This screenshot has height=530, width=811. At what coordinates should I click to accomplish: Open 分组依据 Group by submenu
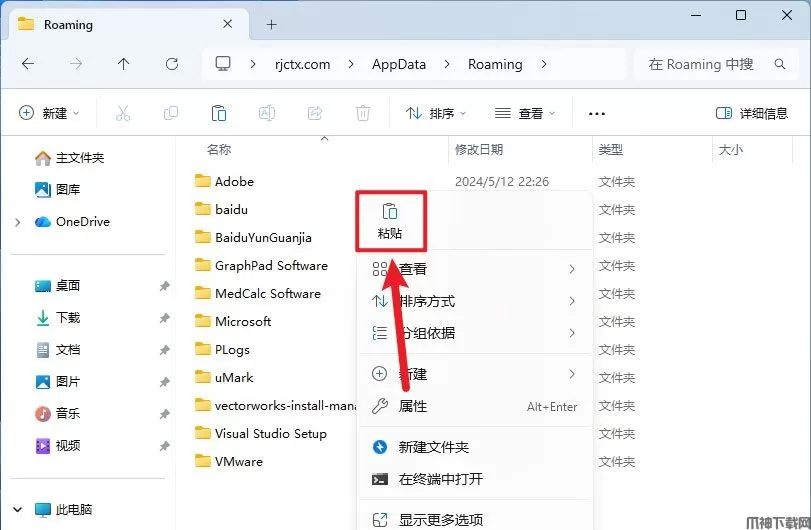pos(474,333)
